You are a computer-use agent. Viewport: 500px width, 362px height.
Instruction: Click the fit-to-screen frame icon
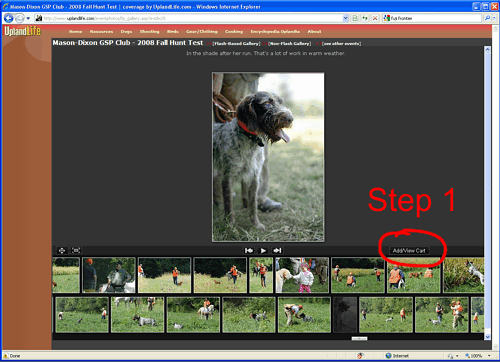(x=76, y=250)
